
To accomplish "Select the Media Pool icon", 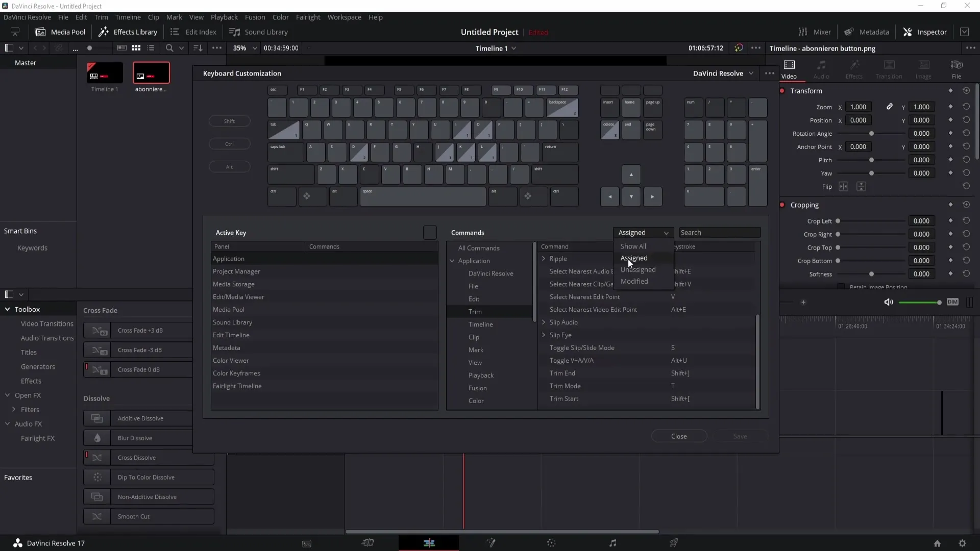I will coord(42,32).
